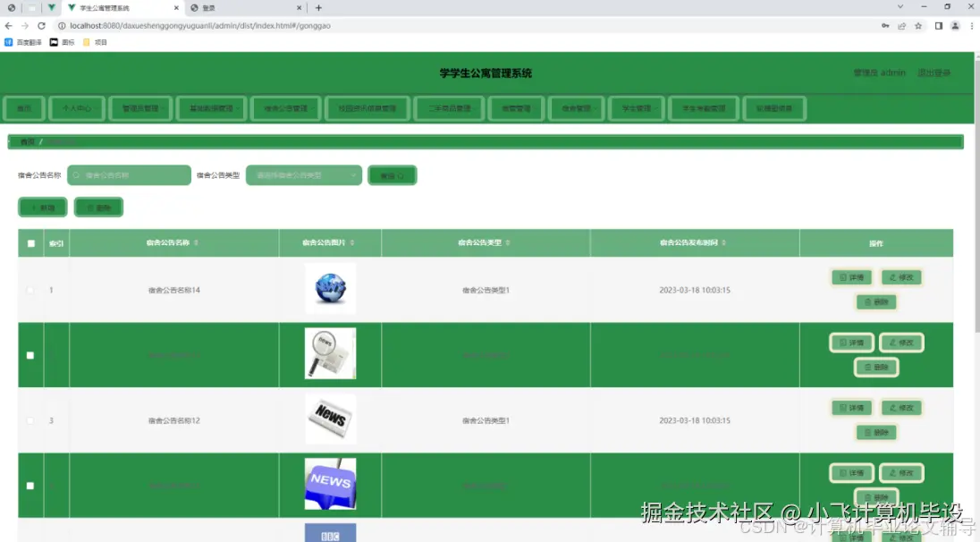Expand 宿舍公告管理 nav dropdown
Viewport: 980px width, 542px height.
pyautogui.click(x=286, y=109)
